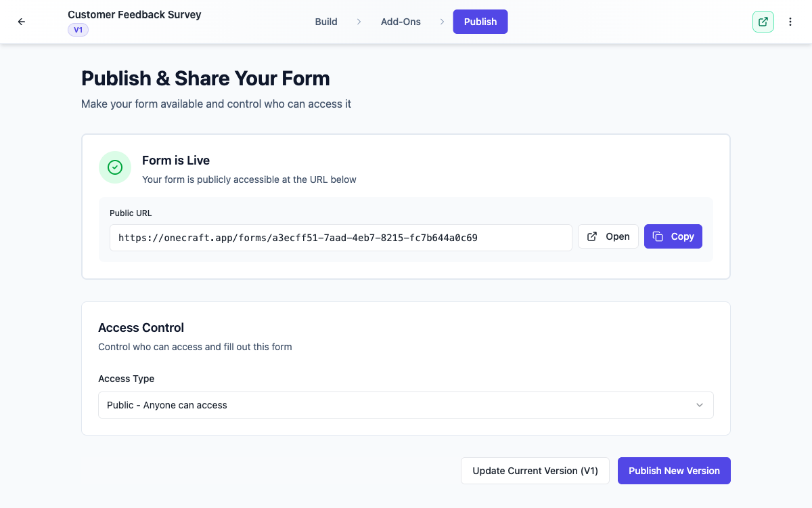This screenshot has height=508, width=812.
Task: Expand the Access Type dropdown
Action: click(x=406, y=405)
